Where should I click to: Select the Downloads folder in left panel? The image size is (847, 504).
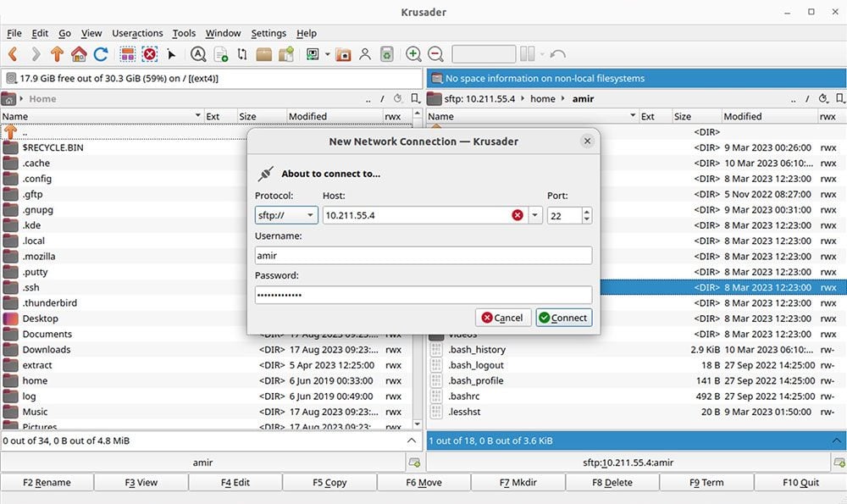(x=47, y=350)
